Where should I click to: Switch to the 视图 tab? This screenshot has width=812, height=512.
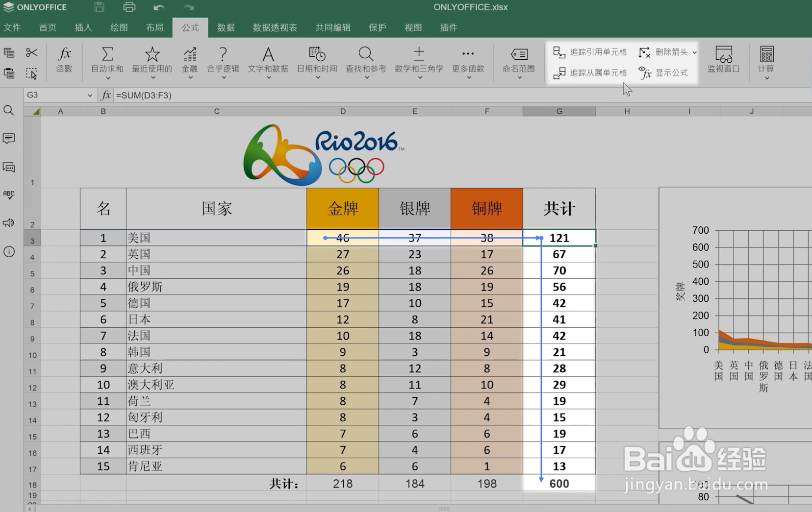(x=413, y=27)
